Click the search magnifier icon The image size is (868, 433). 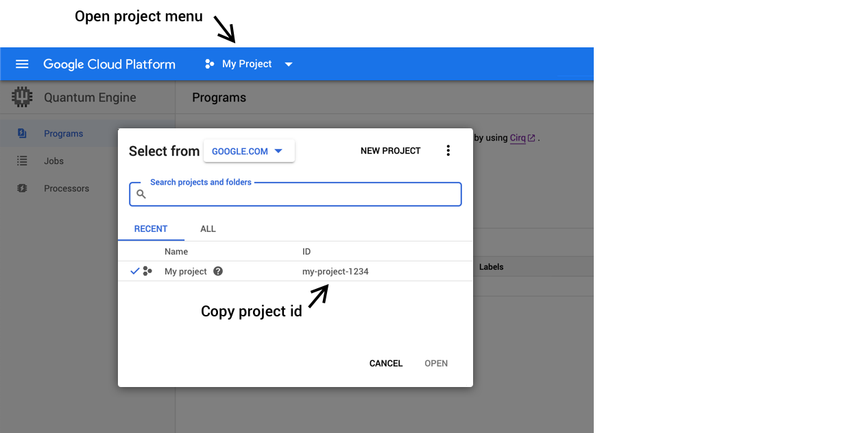pos(141,194)
